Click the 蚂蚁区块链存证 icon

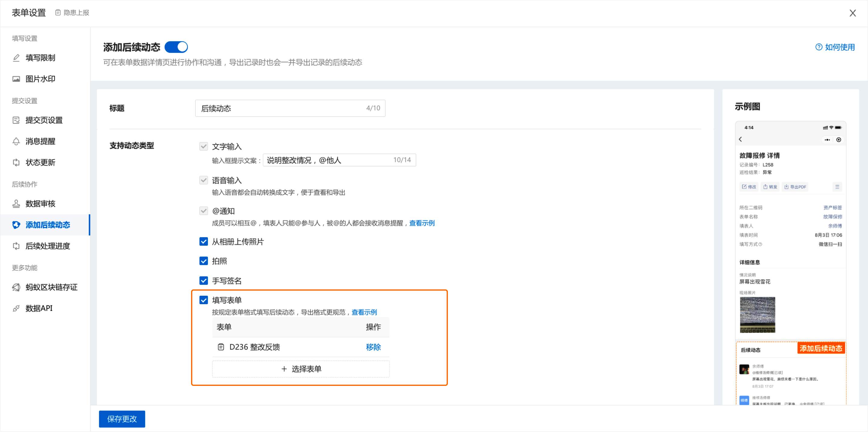(x=16, y=287)
